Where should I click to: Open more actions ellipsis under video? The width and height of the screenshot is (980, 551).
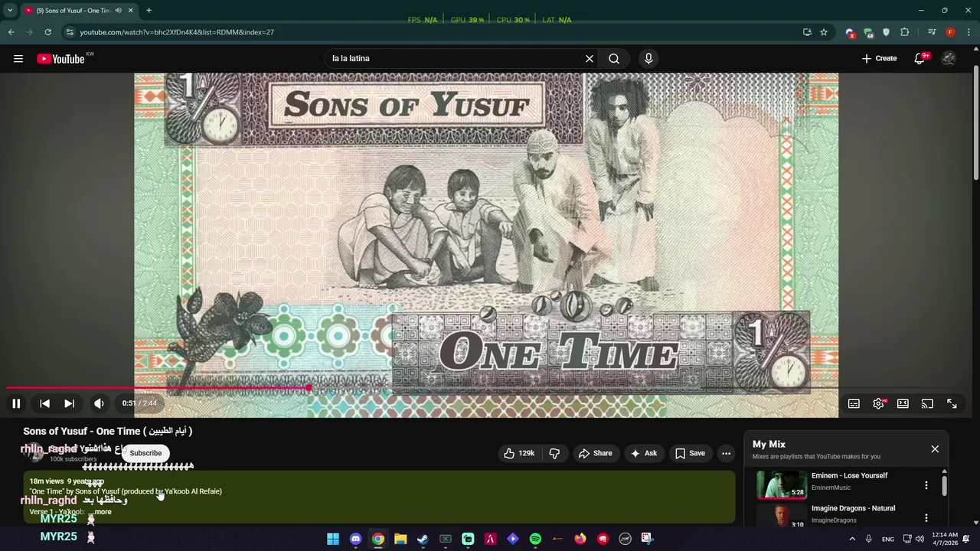726,453
